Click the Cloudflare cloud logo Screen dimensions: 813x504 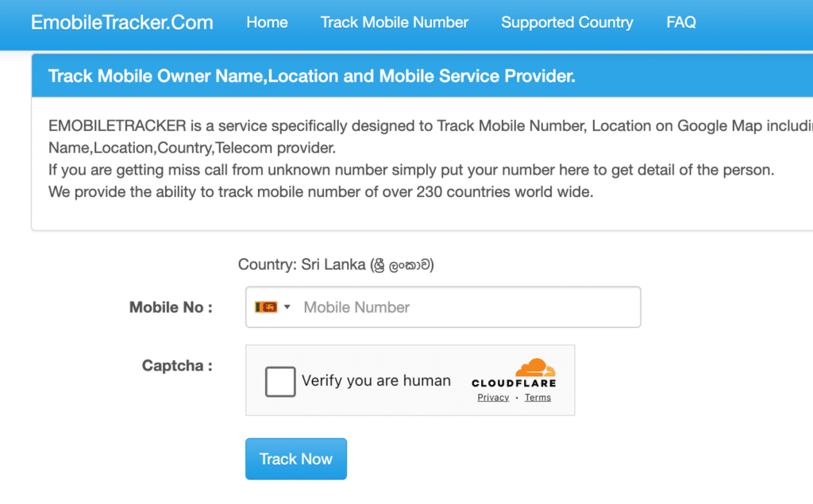pyautogui.click(x=534, y=368)
